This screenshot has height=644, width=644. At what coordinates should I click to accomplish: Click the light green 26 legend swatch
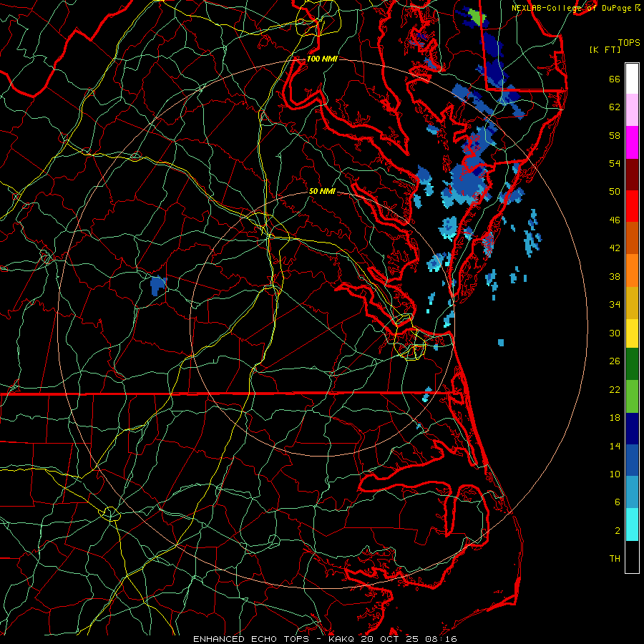(x=632, y=396)
